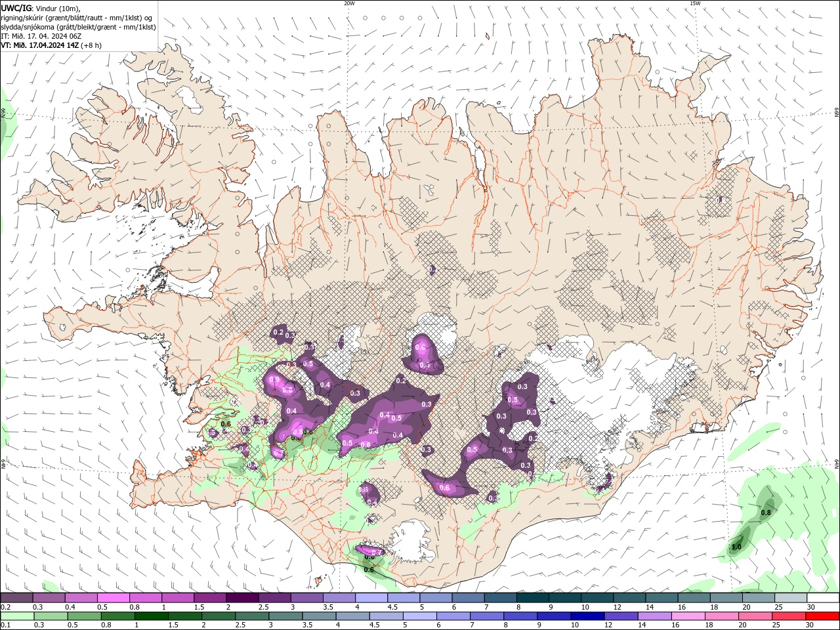Screen dimensions: 840x630
Task: Click the 'UWC/IG: Vindur (10m),' title line
Action: click(x=40, y=8)
